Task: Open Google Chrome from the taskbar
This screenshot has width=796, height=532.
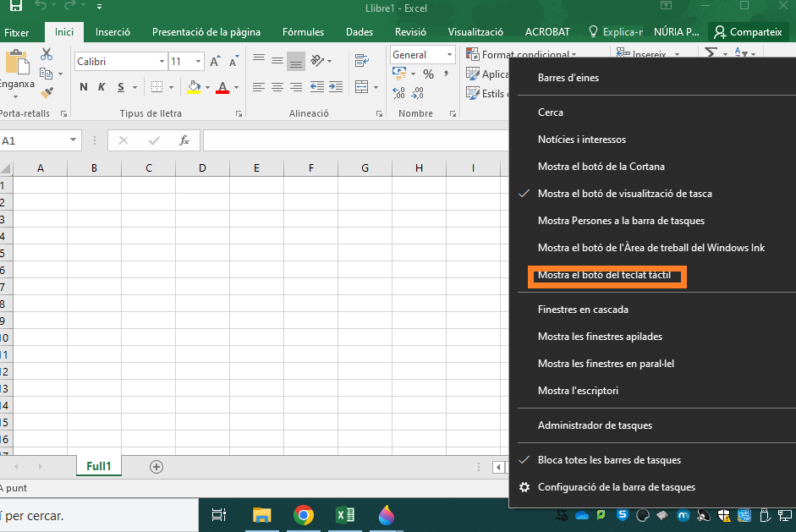Action: tap(304, 515)
